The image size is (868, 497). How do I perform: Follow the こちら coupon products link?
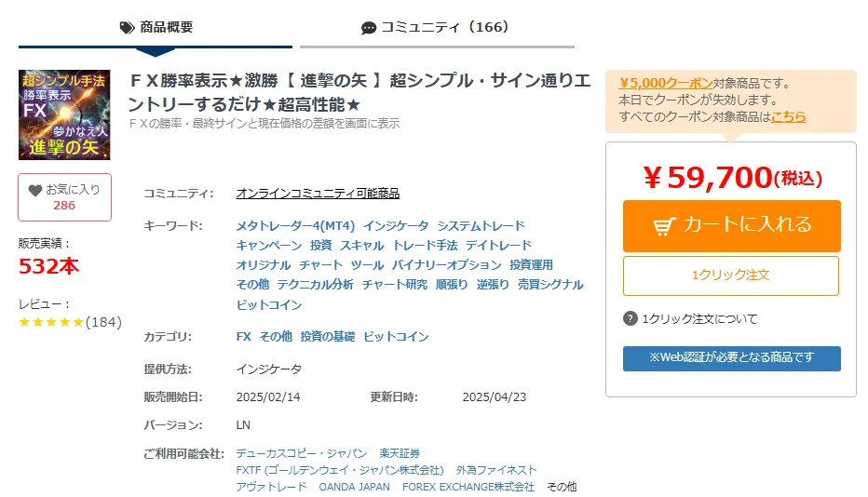[x=788, y=116]
